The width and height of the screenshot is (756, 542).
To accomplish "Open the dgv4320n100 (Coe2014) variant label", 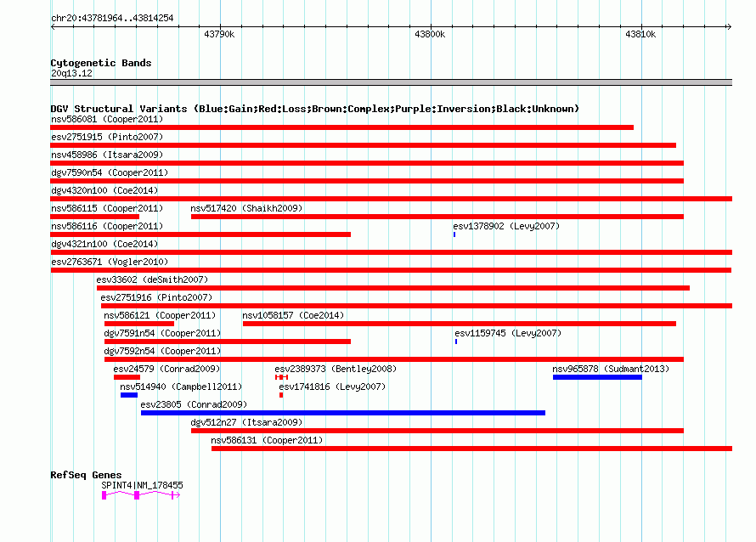I will pos(104,190).
